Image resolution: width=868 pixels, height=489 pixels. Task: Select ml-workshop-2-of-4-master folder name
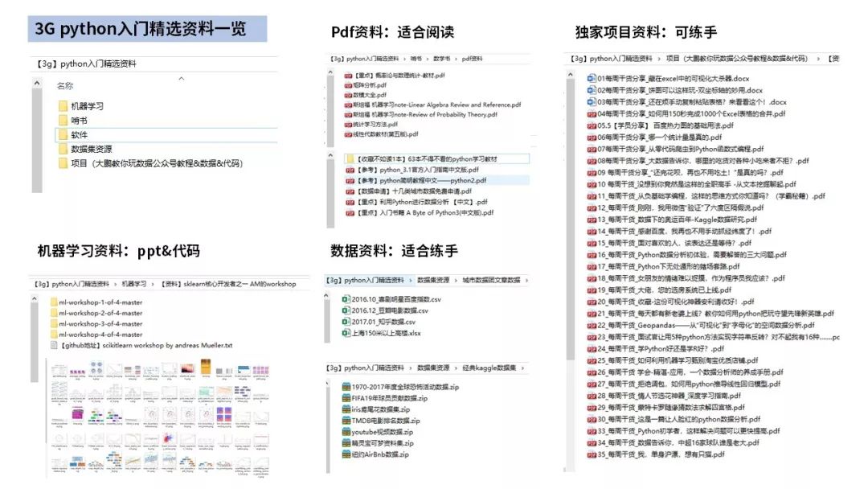pos(100,314)
